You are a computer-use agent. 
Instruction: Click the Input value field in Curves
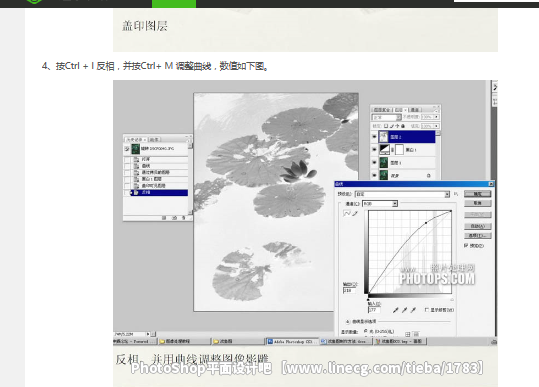click(x=374, y=310)
